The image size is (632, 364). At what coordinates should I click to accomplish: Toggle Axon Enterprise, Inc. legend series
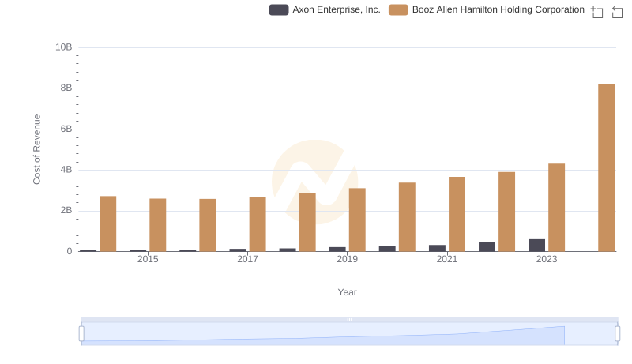coord(325,9)
